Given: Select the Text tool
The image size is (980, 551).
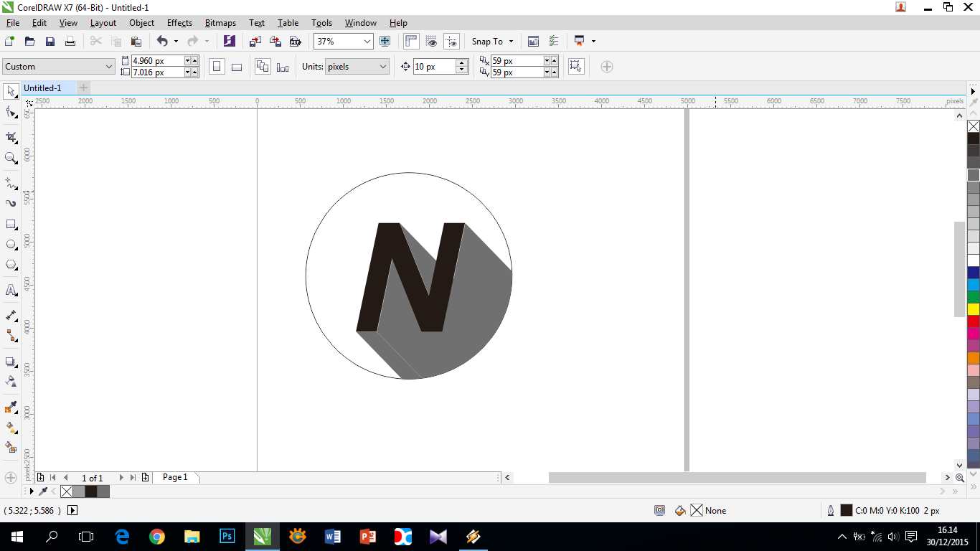Looking at the screenshot, I should coord(11,290).
